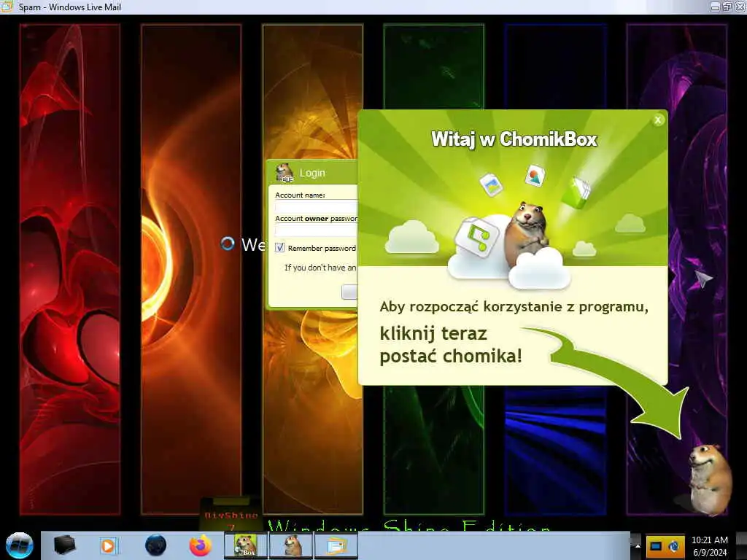
Task: Open the clock showing 10:21 AM
Action: coord(710,545)
